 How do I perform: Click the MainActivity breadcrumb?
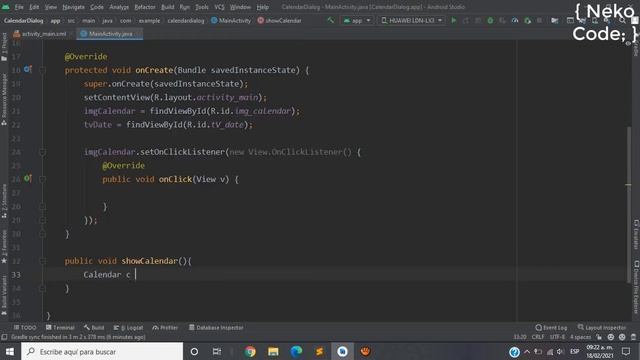click(231, 20)
